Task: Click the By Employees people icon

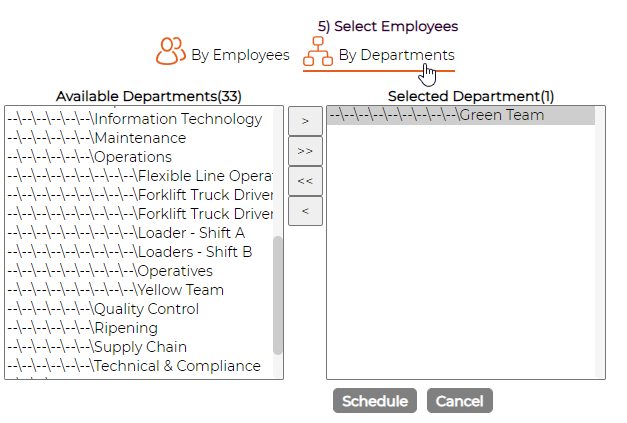Action: click(x=171, y=51)
